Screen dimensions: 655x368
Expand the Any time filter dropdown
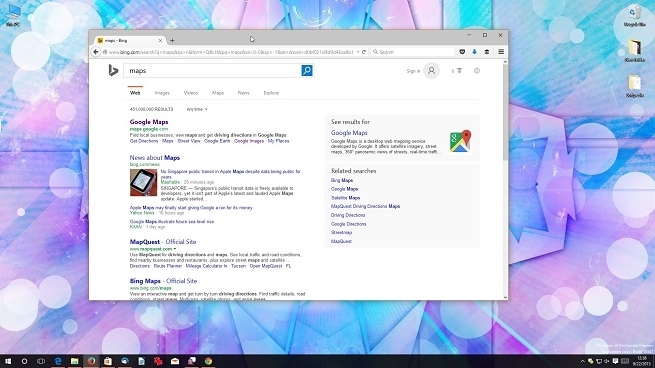[x=197, y=109]
